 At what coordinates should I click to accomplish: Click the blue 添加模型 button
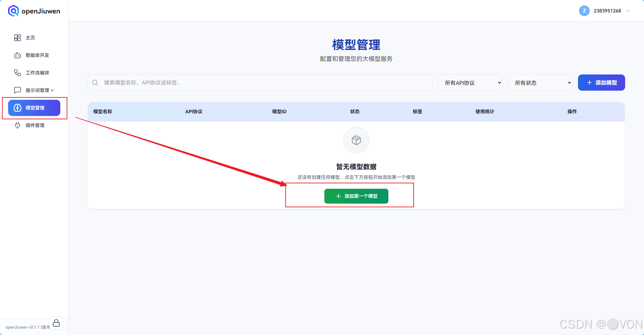601,83
